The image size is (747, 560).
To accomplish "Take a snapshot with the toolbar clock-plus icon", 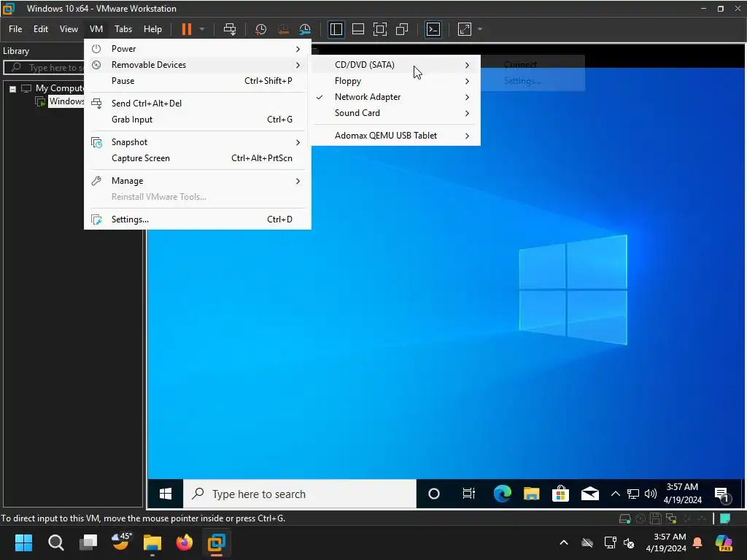I will [260, 29].
